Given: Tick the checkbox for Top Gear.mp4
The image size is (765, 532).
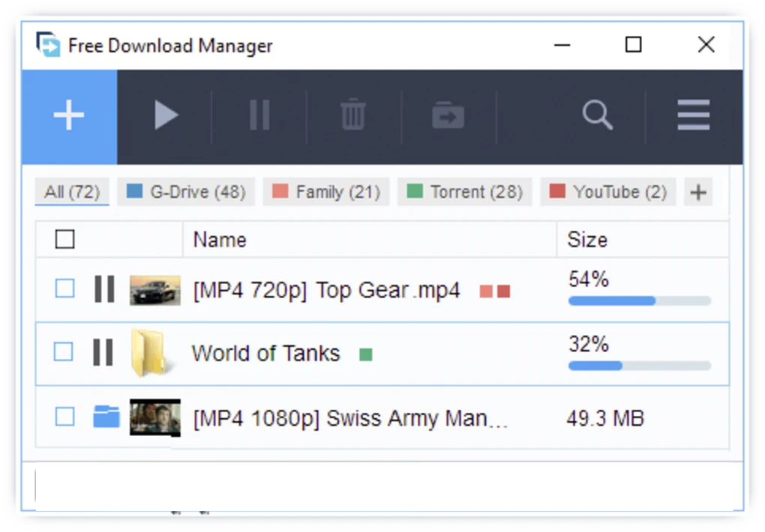Looking at the screenshot, I should 65,288.
